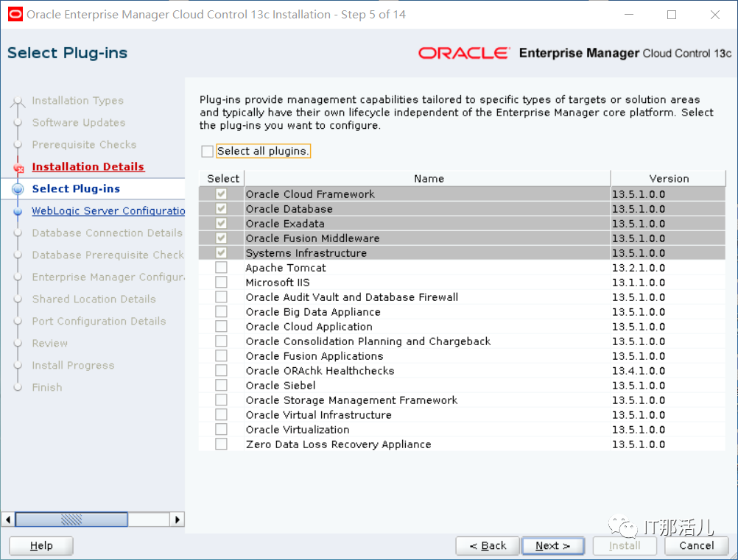Sort by the Name column header

click(428, 179)
